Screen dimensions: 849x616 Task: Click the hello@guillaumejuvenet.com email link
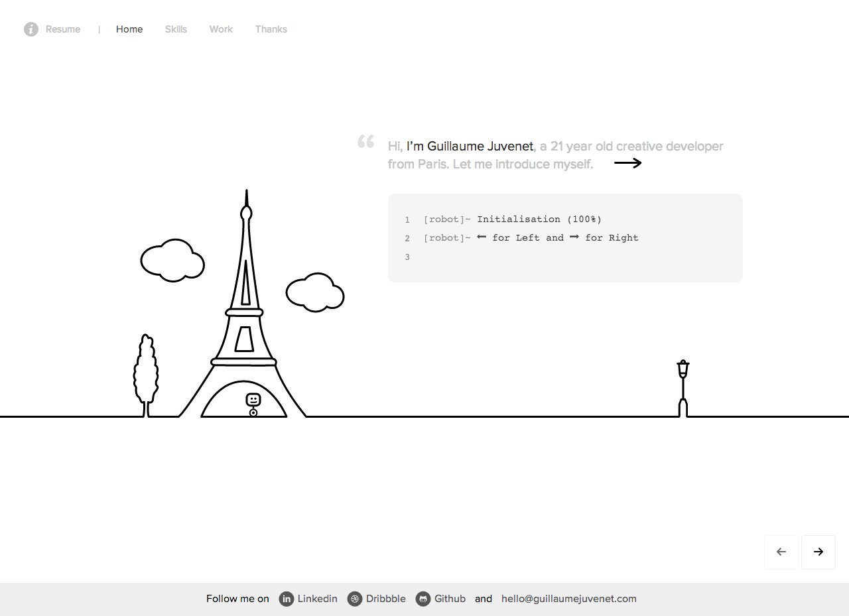pos(568,599)
